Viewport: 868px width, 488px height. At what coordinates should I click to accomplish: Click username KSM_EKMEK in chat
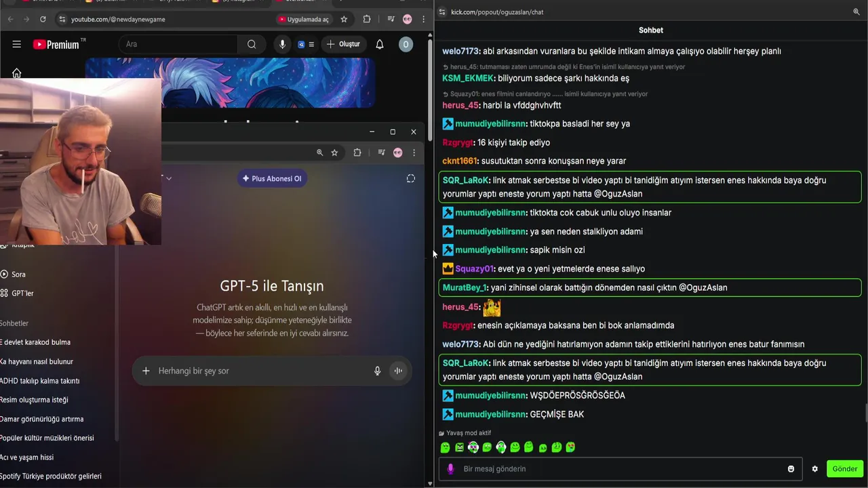click(468, 79)
